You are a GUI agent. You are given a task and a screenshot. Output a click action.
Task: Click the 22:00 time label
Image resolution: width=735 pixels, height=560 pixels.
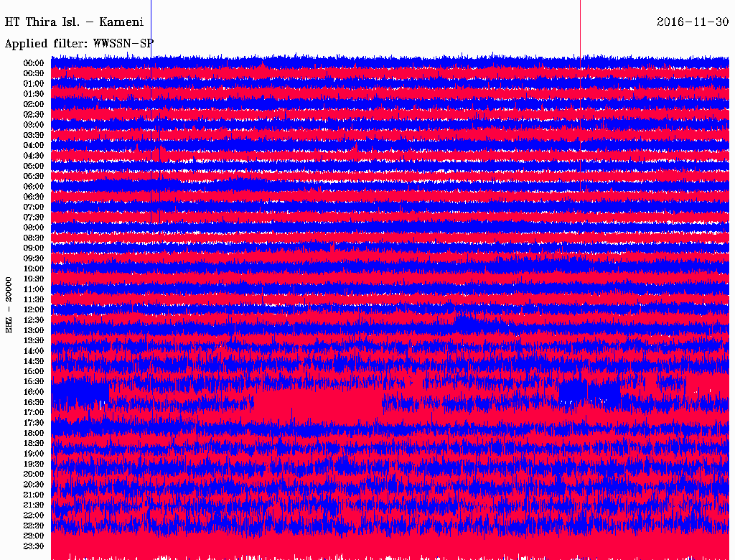[34, 515]
